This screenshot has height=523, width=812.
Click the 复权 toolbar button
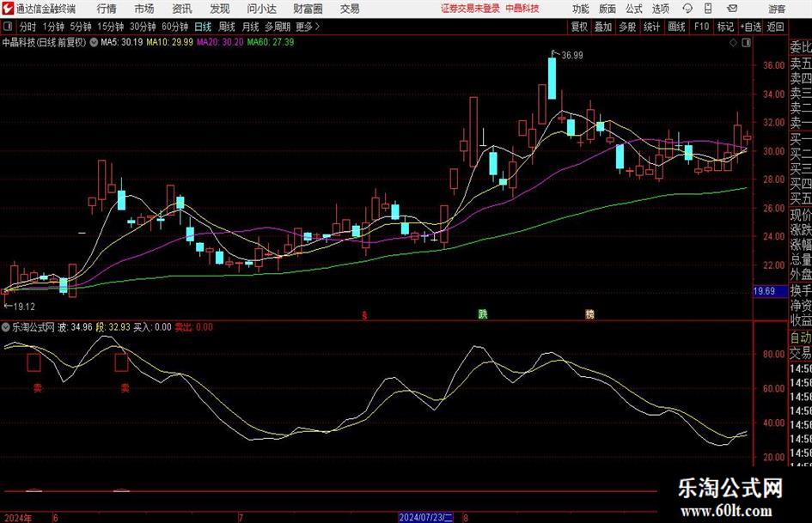coord(579,27)
